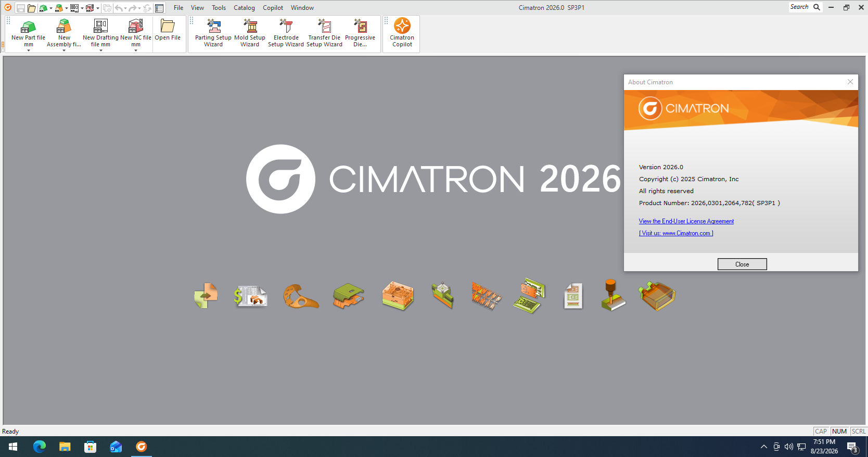The width and height of the screenshot is (868, 457).
Task: Click the Undo arrow icon
Action: click(119, 8)
